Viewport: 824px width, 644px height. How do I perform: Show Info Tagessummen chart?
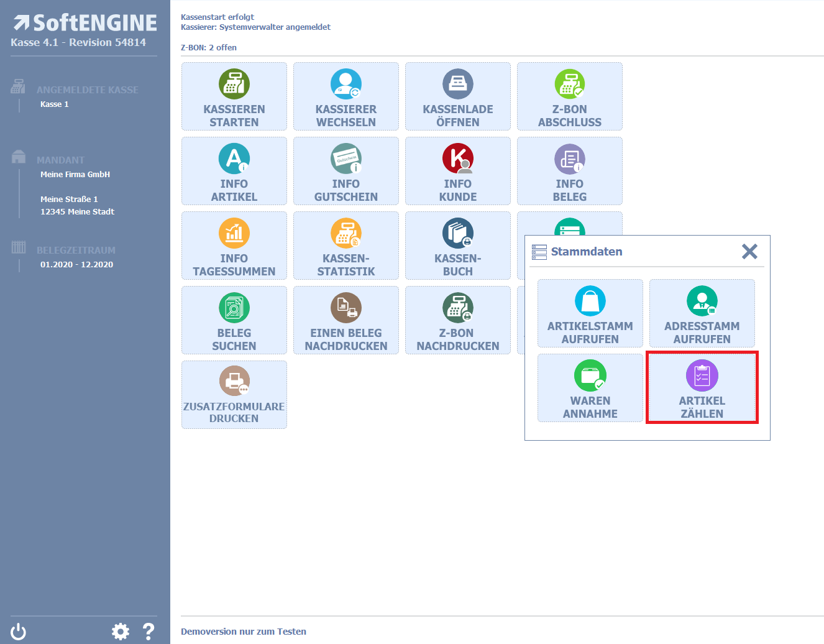coord(234,246)
